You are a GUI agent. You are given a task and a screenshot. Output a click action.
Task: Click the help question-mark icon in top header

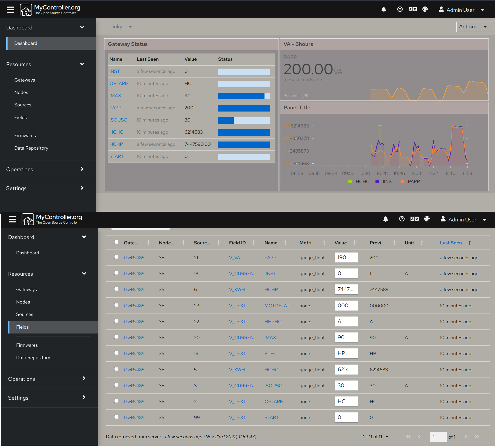[400, 9]
